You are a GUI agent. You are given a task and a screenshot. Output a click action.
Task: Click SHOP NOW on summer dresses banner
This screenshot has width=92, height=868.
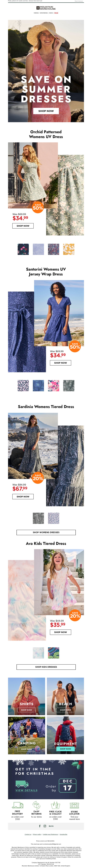(x=46, y=111)
